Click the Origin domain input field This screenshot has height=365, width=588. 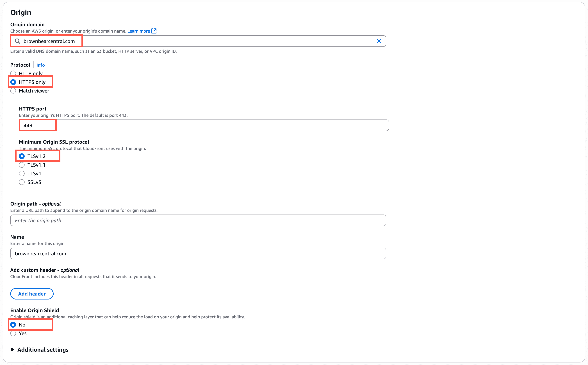pos(169,41)
